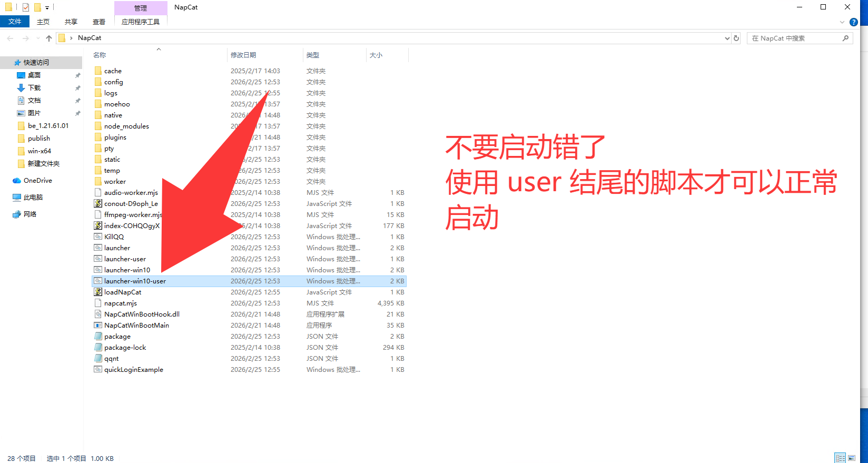This screenshot has height=463, width=868.
Task: Open the 文件 menu tab
Action: tap(15, 22)
